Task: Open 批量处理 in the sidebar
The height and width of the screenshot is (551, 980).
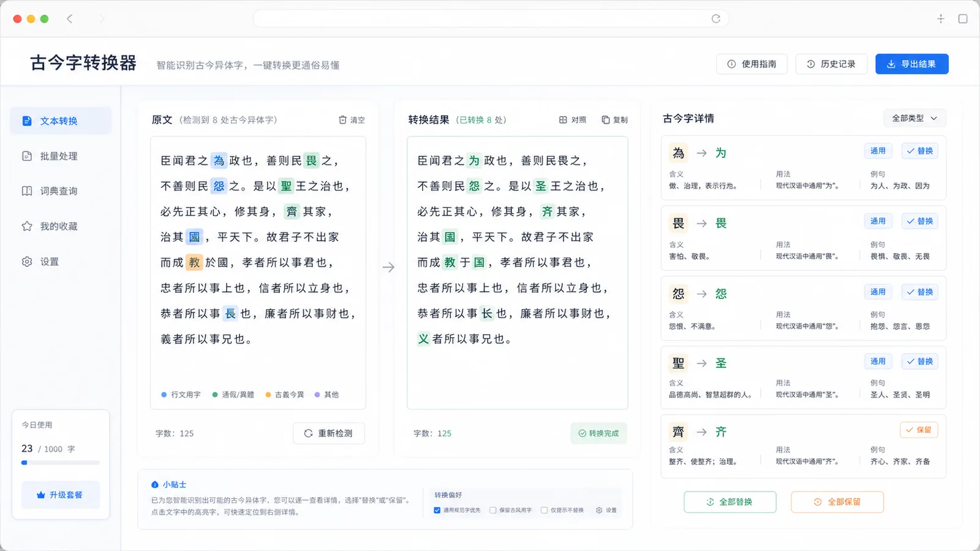Action: point(61,156)
